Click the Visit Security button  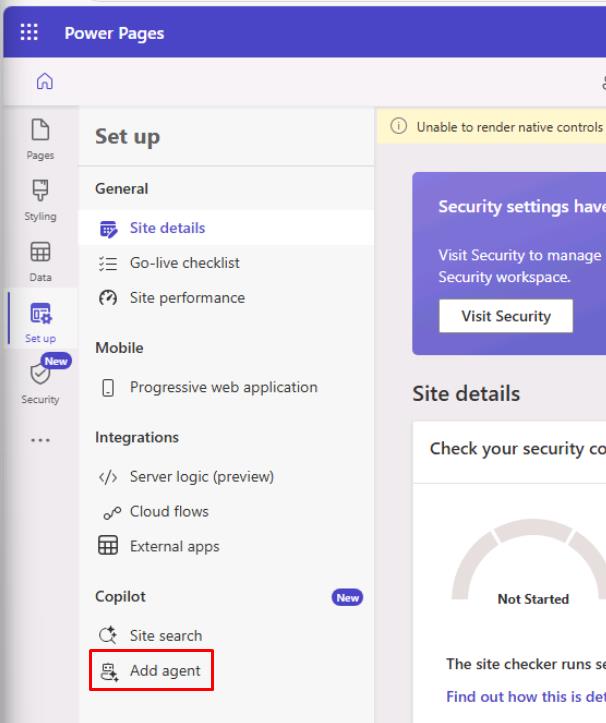click(506, 316)
